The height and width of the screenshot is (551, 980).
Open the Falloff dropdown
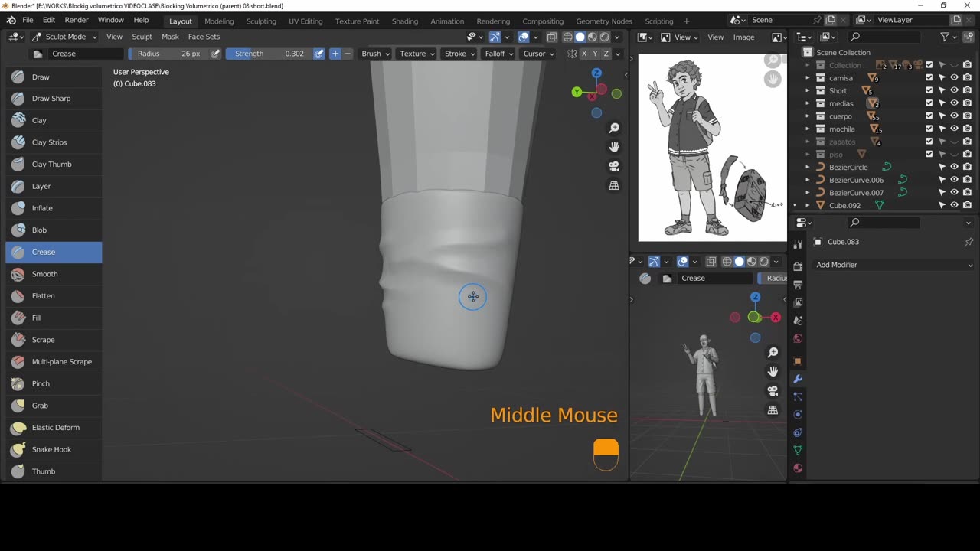click(x=500, y=54)
